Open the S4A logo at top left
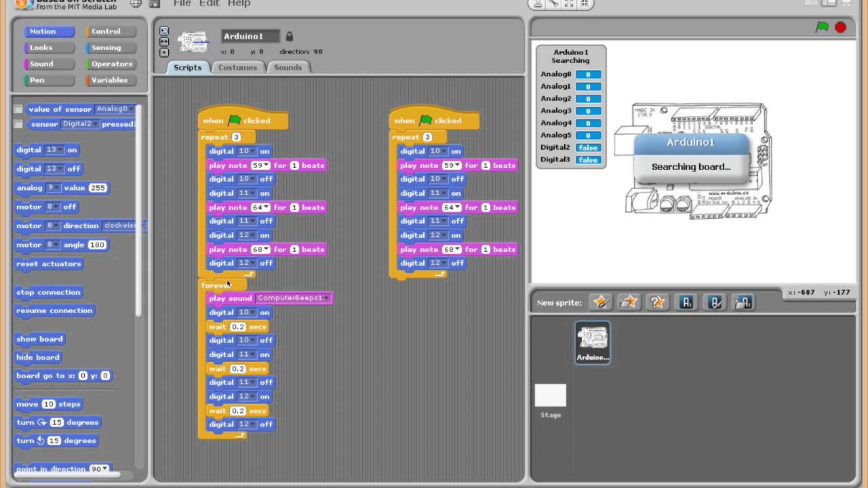Image resolution: width=868 pixels, height=488 pixels. (x=25, y=3)
